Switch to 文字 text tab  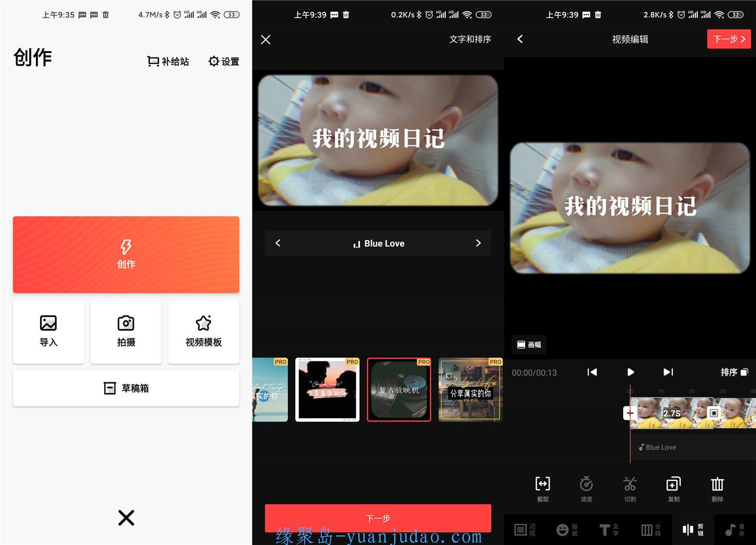[x=609, y=529]
